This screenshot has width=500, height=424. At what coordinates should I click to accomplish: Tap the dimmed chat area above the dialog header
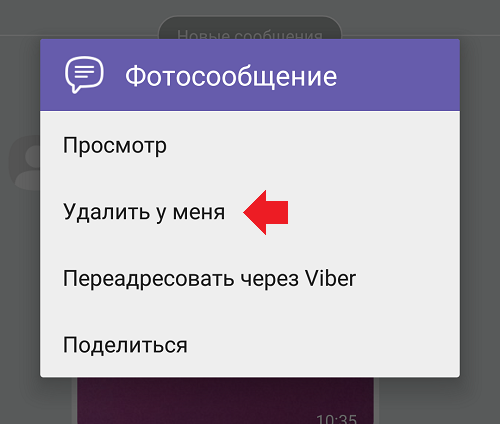[80, 18]
